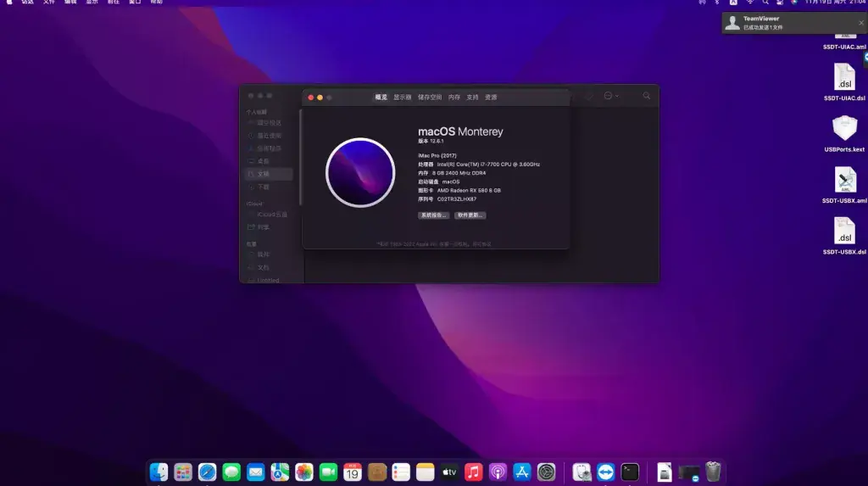Select SSDT-USBX.dsl file on desktop
This screenshot has height=486, width=868.
845,236
